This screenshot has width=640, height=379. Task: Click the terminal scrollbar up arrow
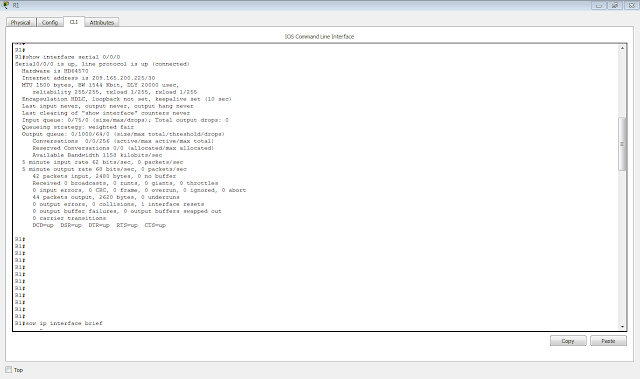[x=622, y=48]
